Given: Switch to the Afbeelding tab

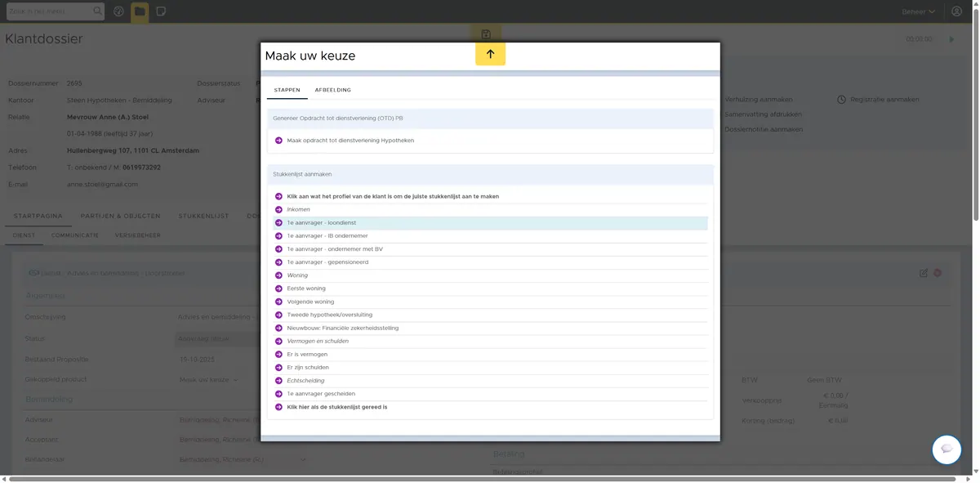Looking at the screenshot, I should [x=333, y=90].
